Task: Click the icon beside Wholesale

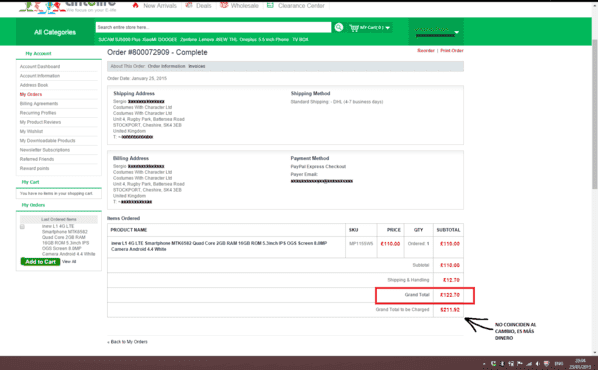Action: [x=224, y=5]
